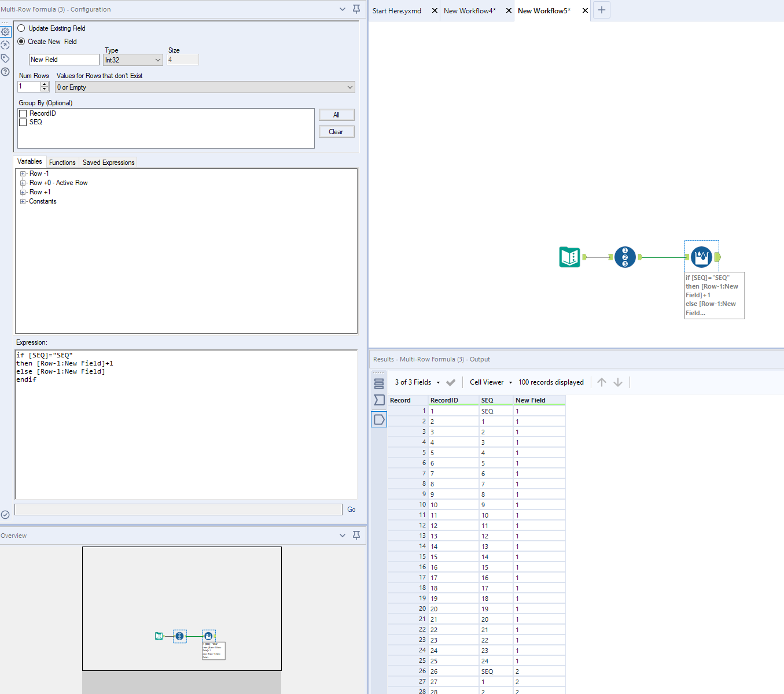
Task: Click the Num Rows stepper up arrow
Action: 45,84
